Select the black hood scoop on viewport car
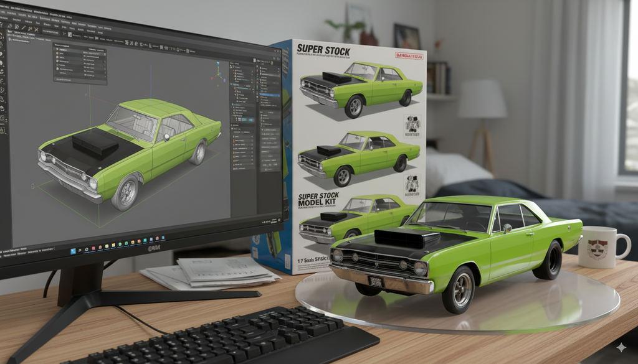 pyautogui.click(x=95, y=144)
